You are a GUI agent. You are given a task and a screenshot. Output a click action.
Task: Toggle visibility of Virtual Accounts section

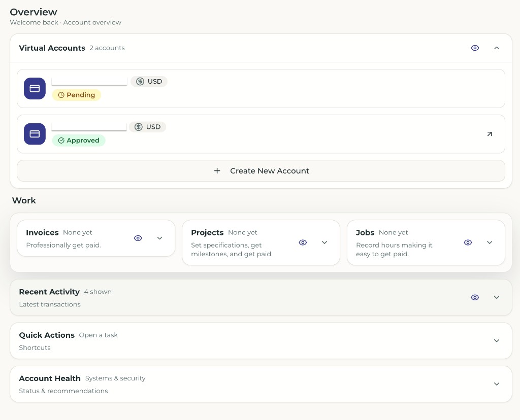point(475,48)
